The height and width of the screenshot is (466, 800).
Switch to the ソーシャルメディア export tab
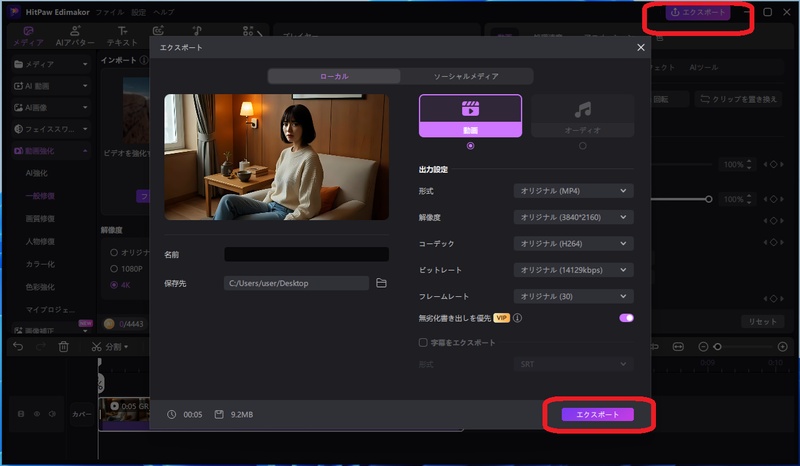click(x=466, y=76)
